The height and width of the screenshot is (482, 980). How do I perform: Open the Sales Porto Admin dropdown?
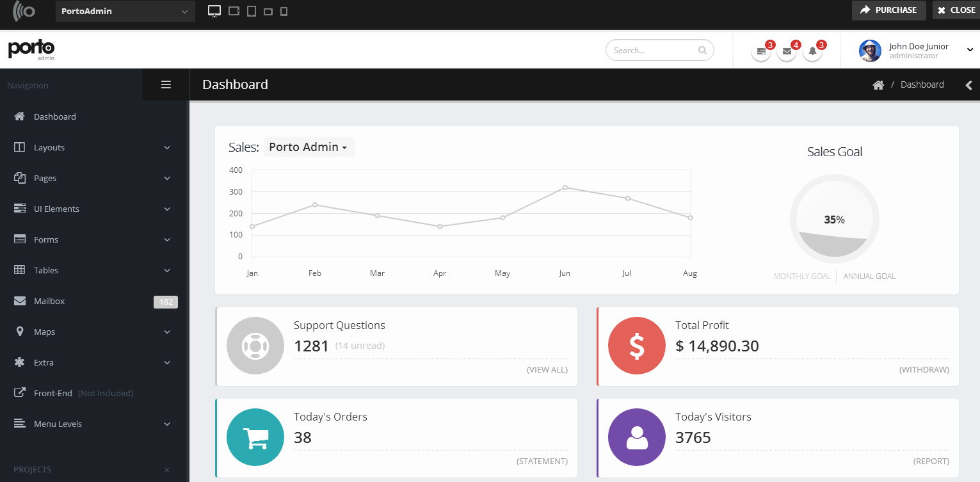pos(308,147)
